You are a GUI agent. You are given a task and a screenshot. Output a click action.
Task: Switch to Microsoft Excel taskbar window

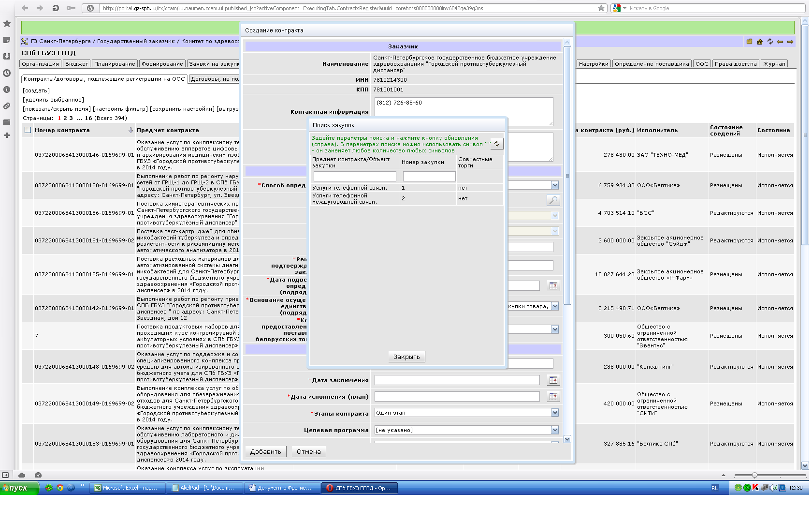pos(128,488)
